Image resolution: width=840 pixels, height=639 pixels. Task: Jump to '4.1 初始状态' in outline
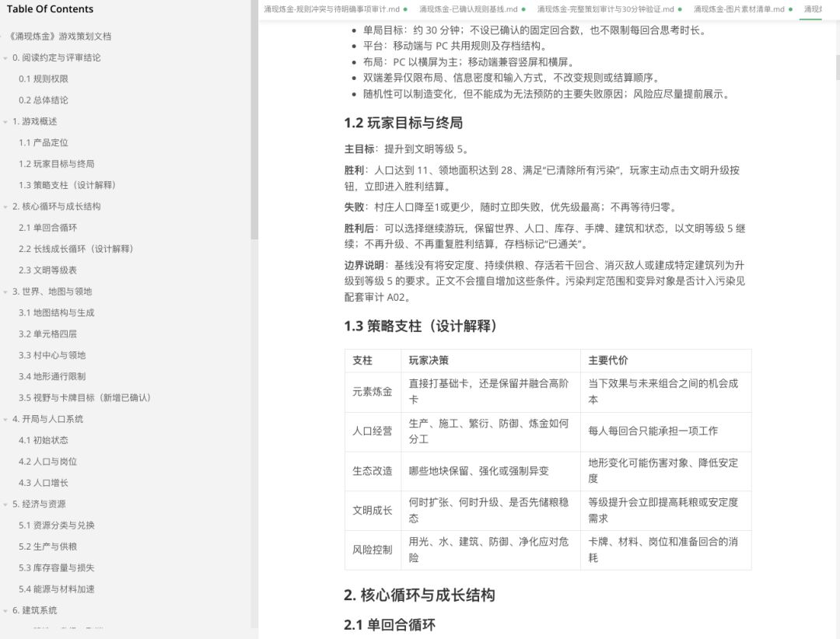pyautogui.click(x=44, y=440)
